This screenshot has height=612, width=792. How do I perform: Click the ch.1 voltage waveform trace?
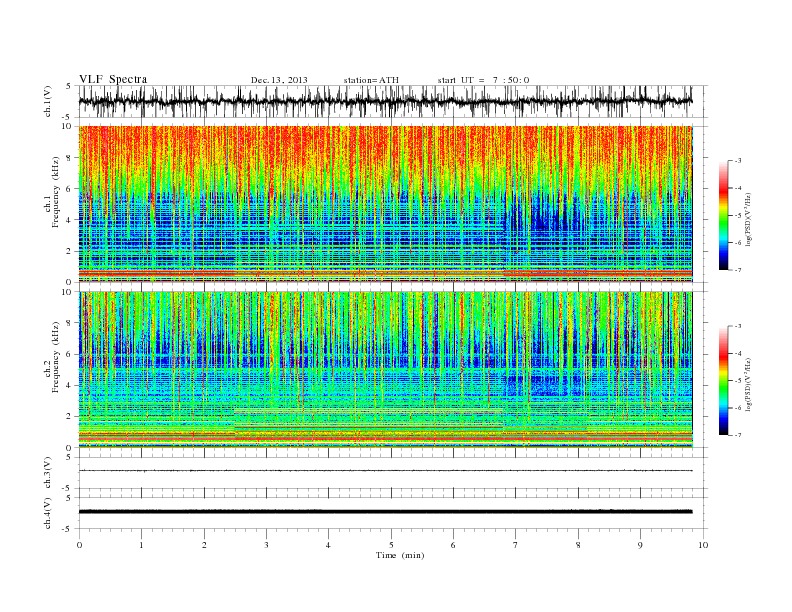click(x=385, y=101)
